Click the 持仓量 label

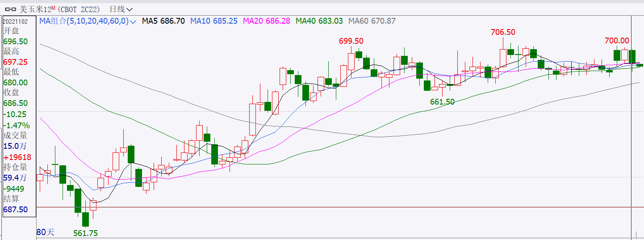pos(15,167)
